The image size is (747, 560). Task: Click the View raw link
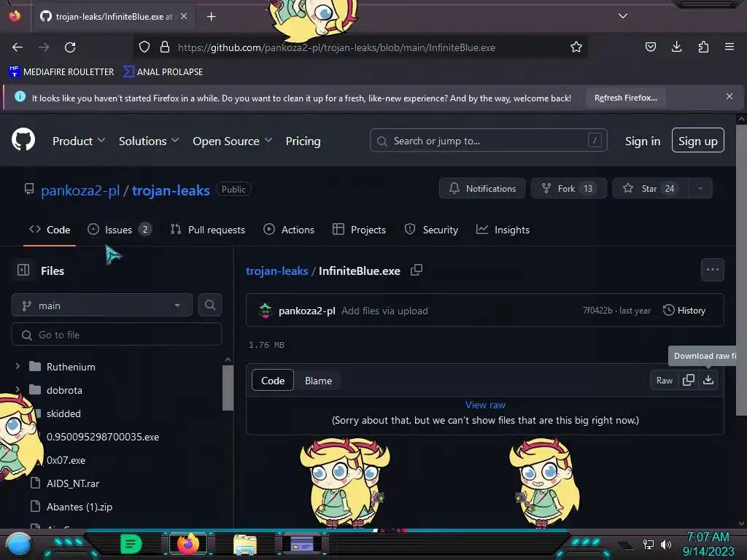tap(485, 405)
